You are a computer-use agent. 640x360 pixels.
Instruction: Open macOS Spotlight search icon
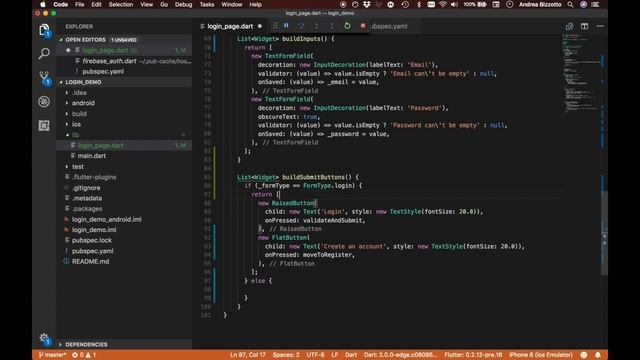(x=570, y=4)
